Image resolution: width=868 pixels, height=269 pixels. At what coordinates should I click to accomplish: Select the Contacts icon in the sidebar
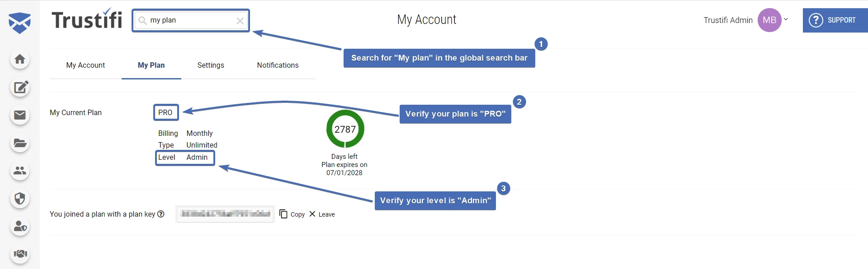[19, 171]
